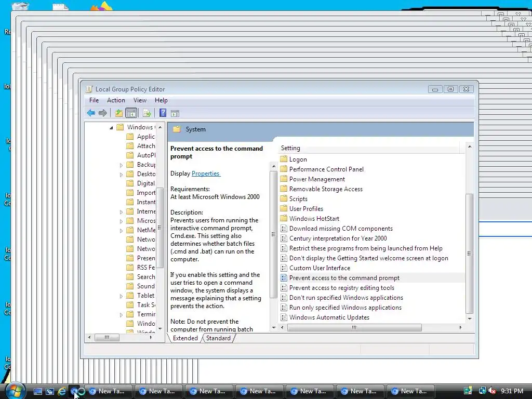Expand the NetMeeting tree node arrow

(x=121, y=231)
